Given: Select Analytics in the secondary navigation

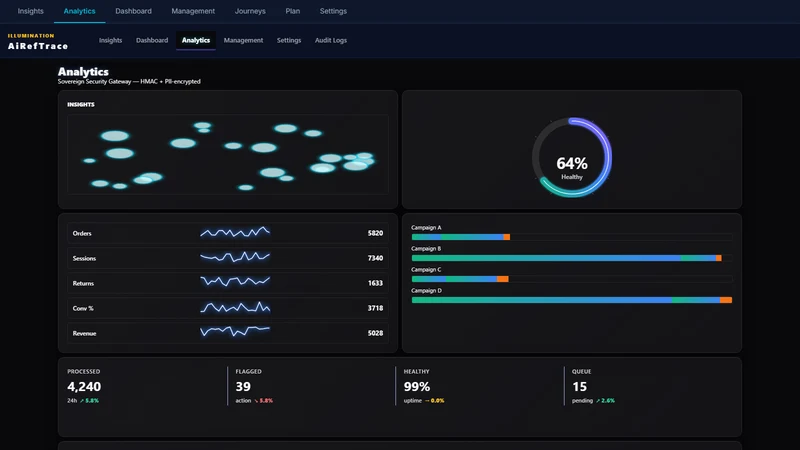Looking at the screenshot, I should tap(196, 40).
